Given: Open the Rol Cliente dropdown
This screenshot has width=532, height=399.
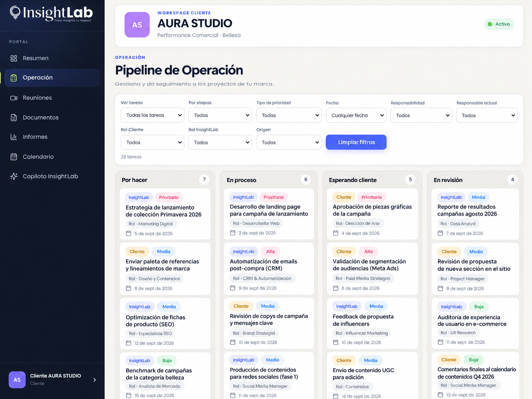Looking at the screenshot, I should [152, 142].
